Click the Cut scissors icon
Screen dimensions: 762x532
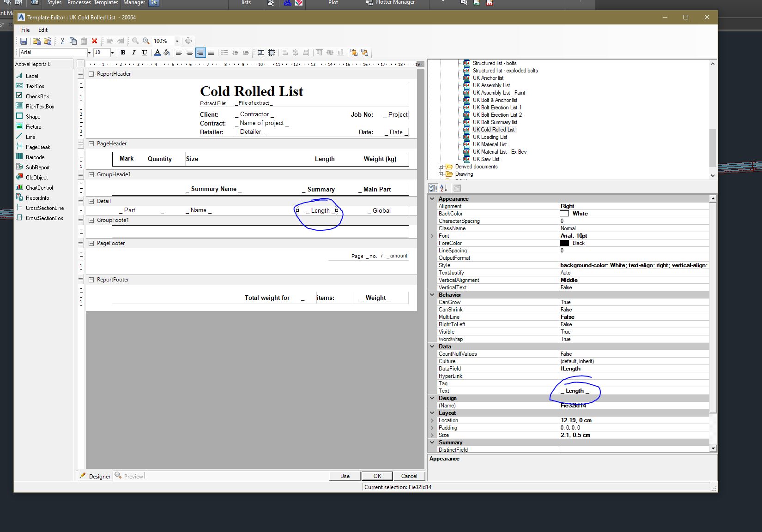[62, 41]
